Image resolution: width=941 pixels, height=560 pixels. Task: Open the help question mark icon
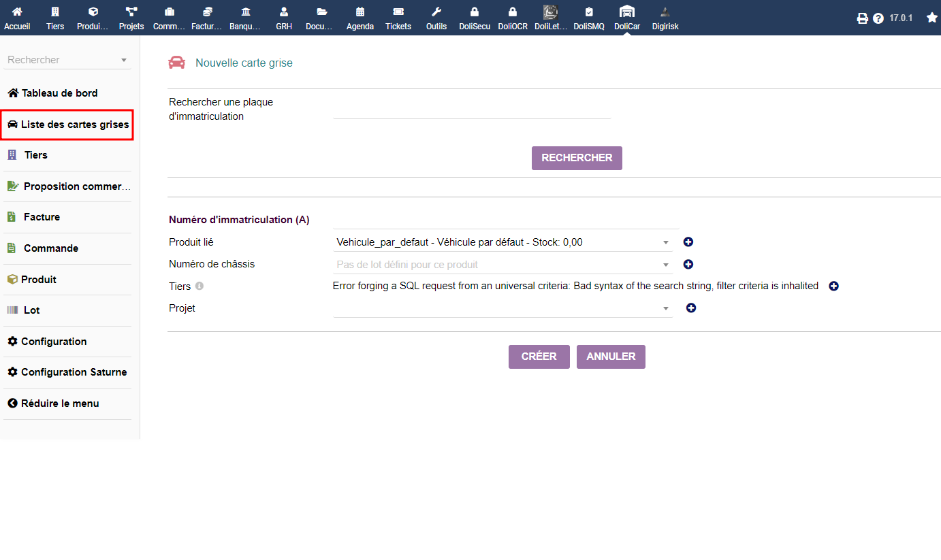pos(878,18)
